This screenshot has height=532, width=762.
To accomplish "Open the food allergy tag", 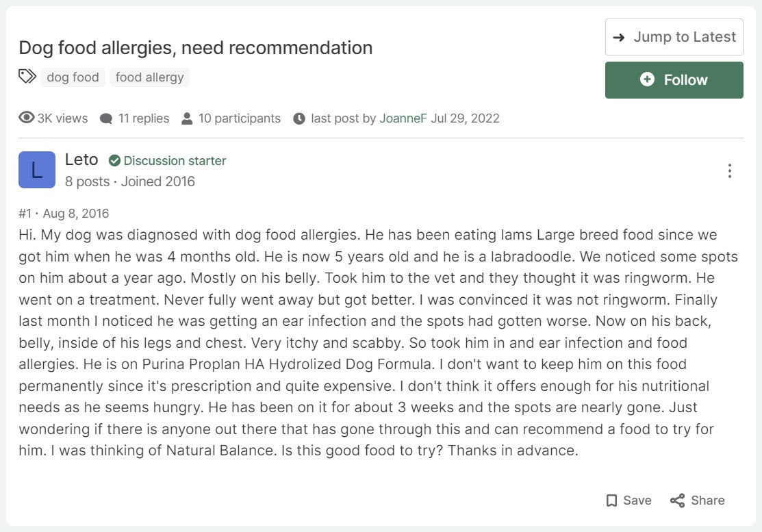I will pyautogui.click(x=149, y=77).
